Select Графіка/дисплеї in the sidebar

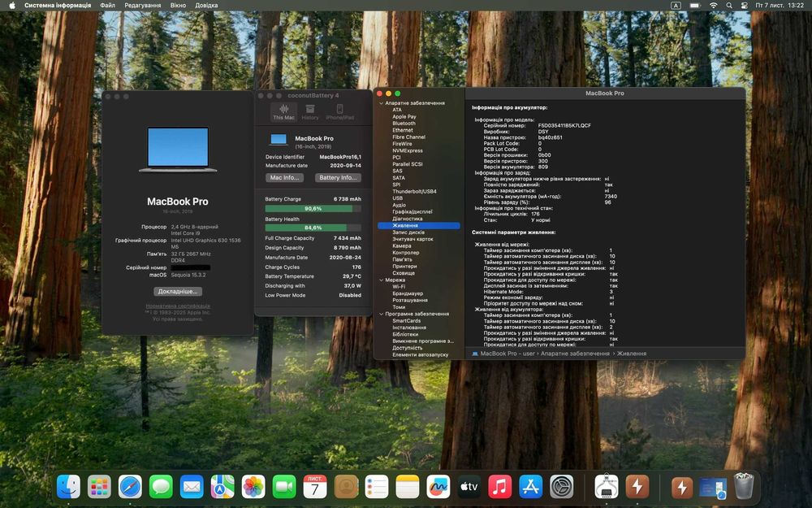click(x=412, y=211)
